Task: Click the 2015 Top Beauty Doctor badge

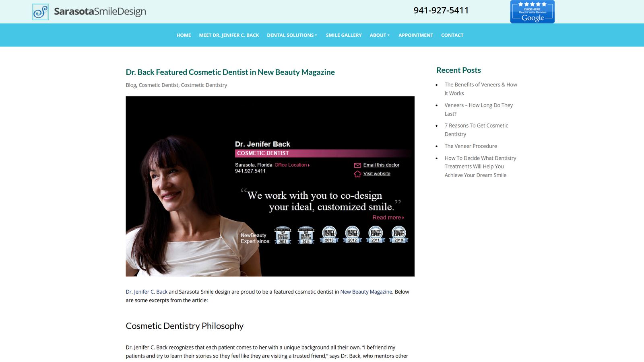Action: tap(283, 235)
